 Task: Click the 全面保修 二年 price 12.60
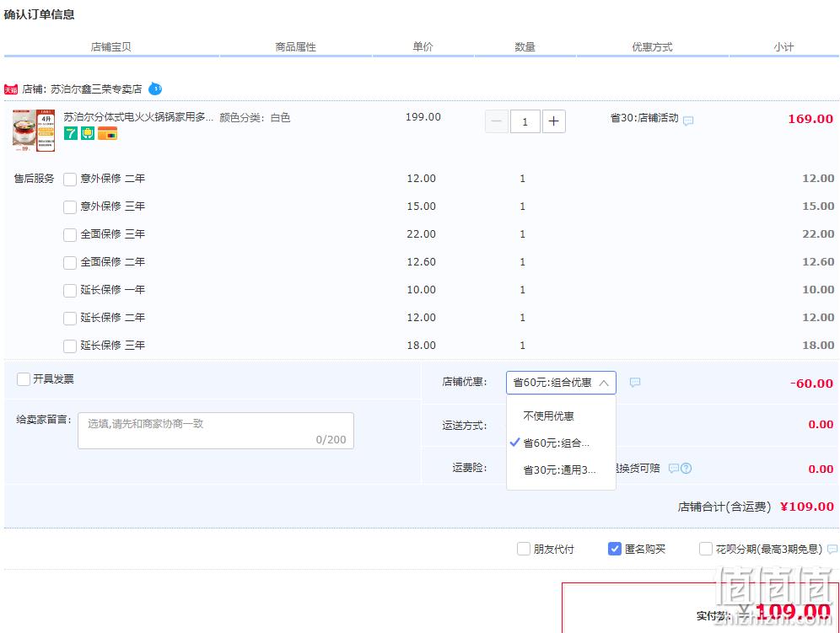click(x=421, y=262)
